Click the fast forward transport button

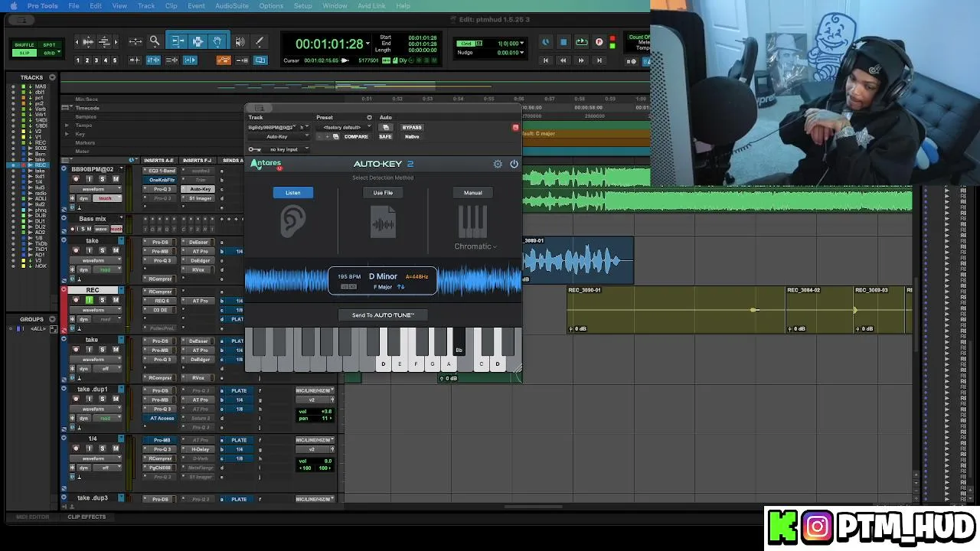click(x=581, y=60)
